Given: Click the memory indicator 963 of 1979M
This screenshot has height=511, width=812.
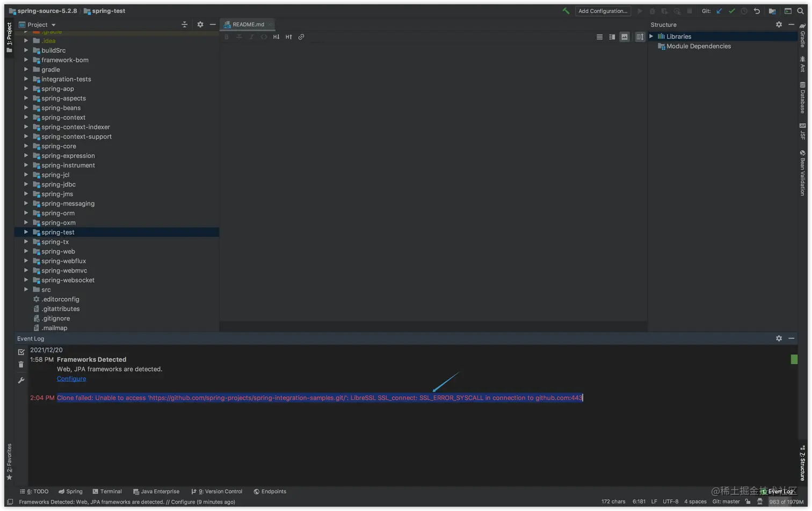Looking at the screenshot, I should tap(786, 502).
